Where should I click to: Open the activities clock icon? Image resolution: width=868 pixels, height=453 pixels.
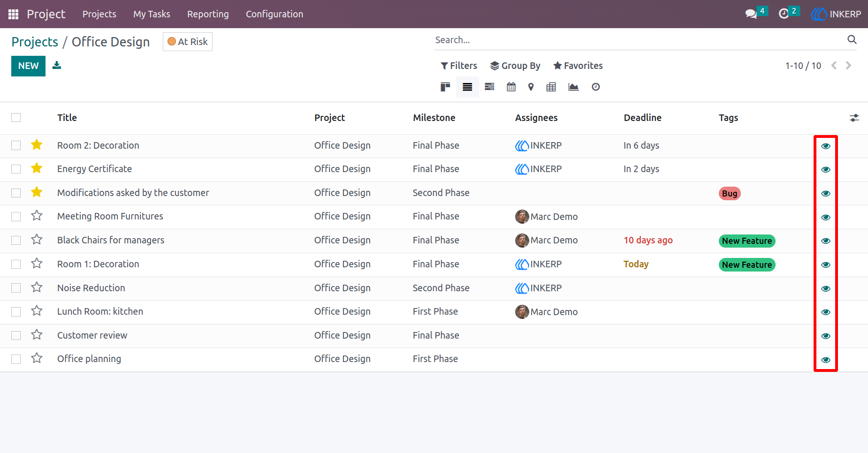pyautogui.click(x=784, y=14)
